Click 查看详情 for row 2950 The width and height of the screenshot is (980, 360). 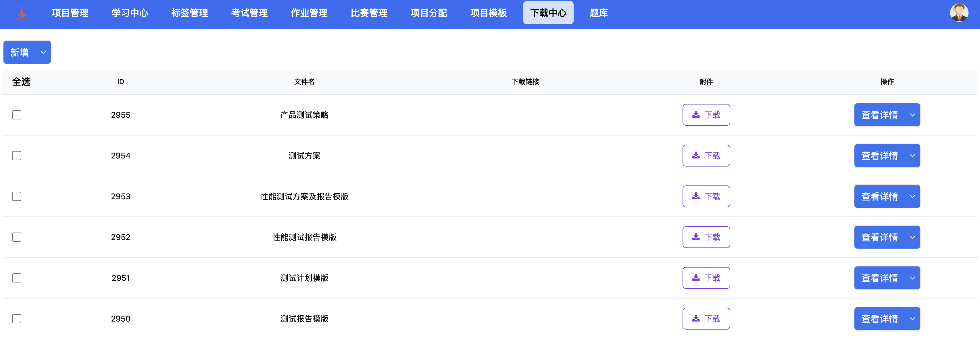[880, 319]
